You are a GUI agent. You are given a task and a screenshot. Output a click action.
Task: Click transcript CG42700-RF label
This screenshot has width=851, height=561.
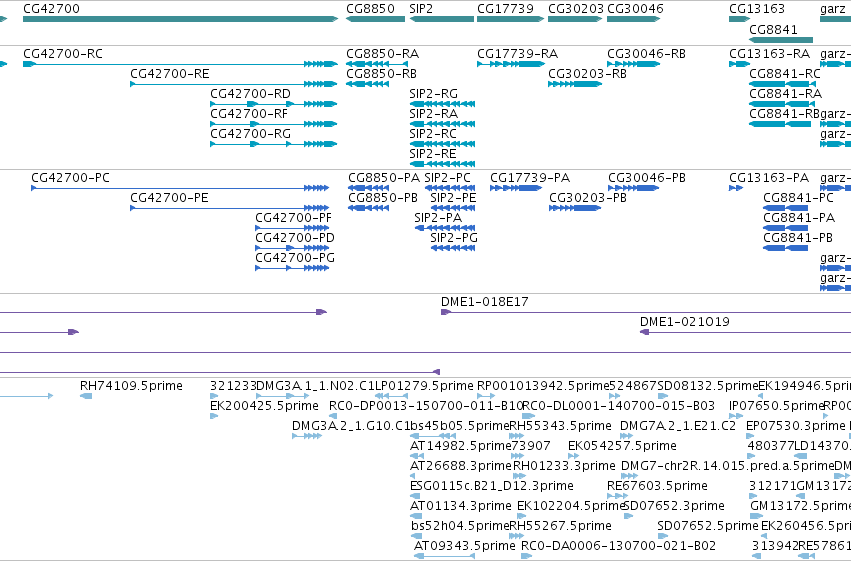pyautogui.click(x=249, y=114)
